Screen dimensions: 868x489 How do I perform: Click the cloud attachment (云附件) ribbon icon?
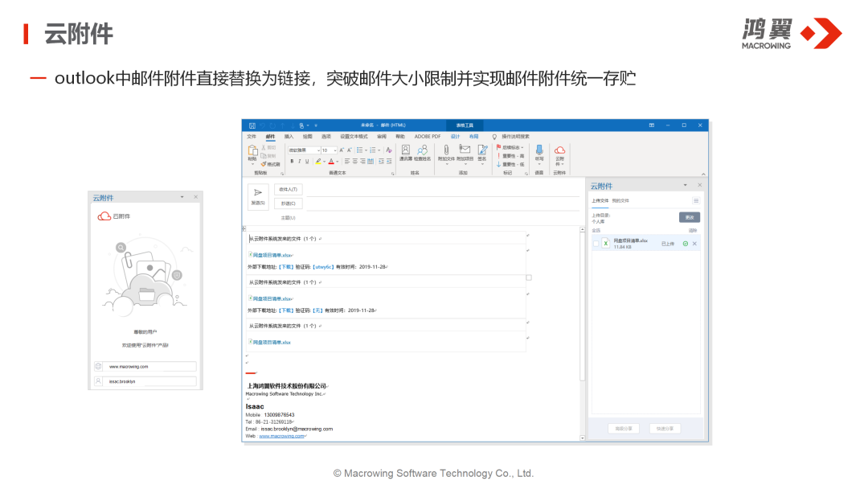pyautogui.click(x=559, y=150)
